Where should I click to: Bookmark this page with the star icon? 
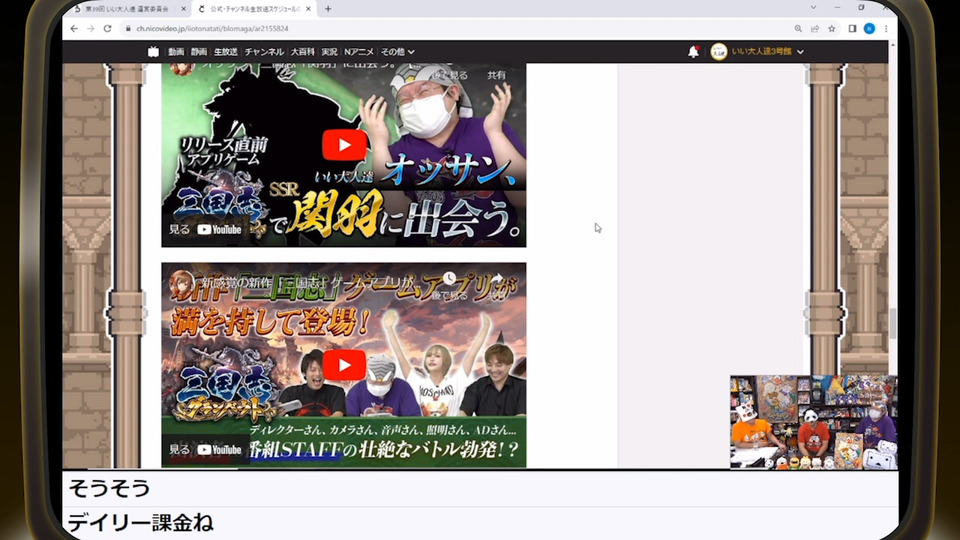pyautogui.click(x=831, y=29)
